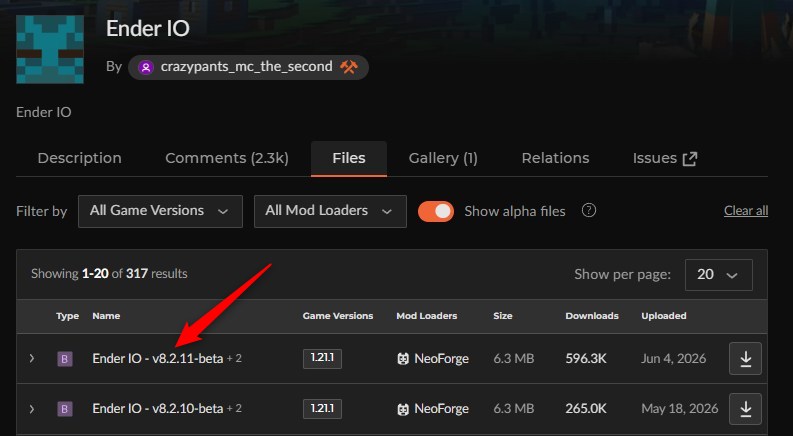The image size is (793, 436).
Task: Open the Gallery (1) tab
Action: (x=443, y=158)
